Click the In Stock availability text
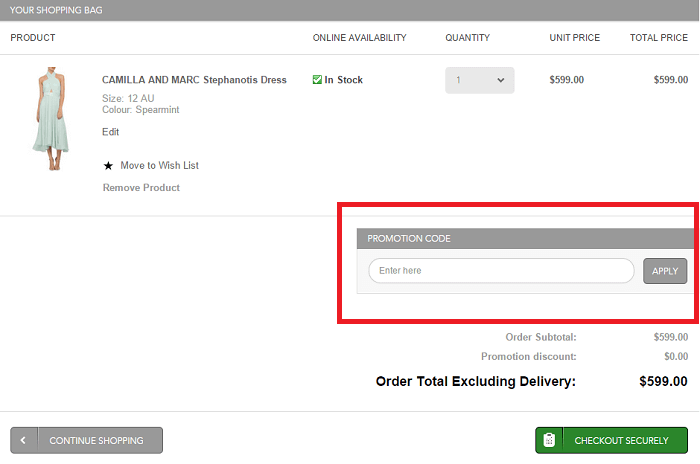The height and width of the screenshot is (464, 700). pyautogui.click(x=343, y=80)
